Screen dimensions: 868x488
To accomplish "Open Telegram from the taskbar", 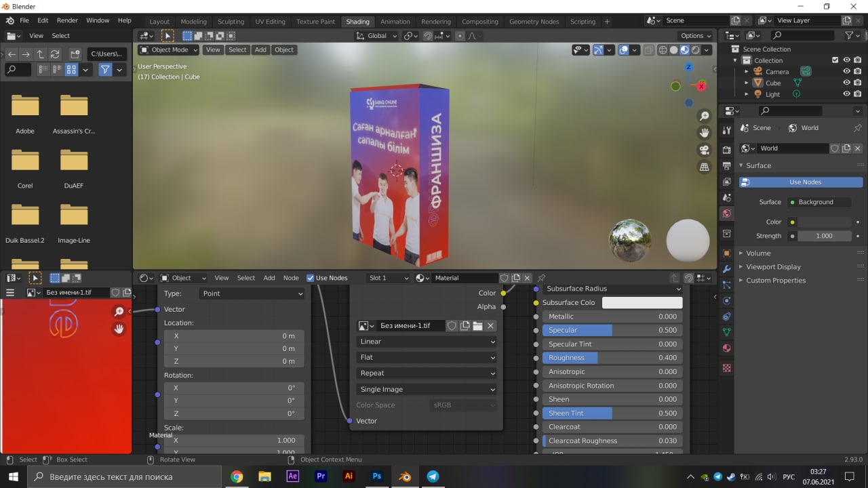I will pos(433,476).
